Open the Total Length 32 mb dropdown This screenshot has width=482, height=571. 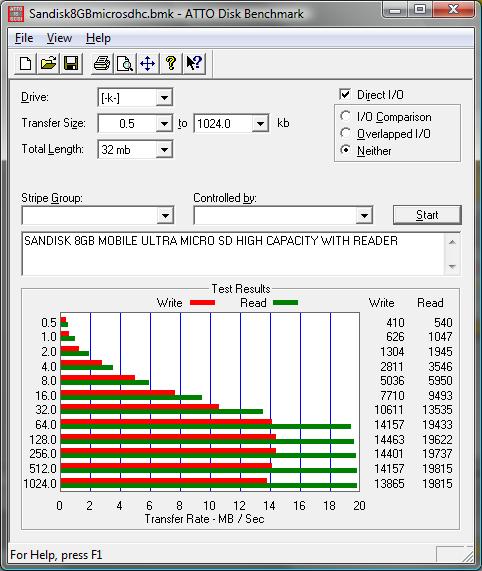click(164, 149)
